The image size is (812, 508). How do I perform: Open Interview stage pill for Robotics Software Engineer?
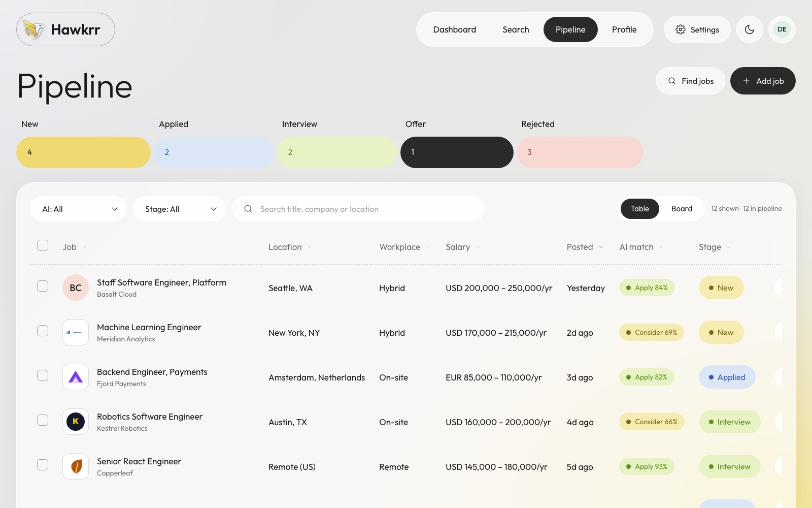tap(729, 422)
